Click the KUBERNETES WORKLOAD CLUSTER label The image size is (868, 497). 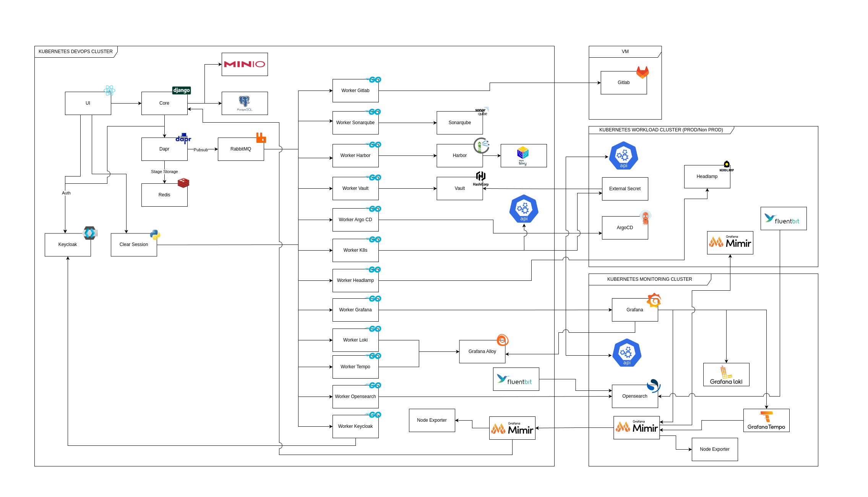661,130
